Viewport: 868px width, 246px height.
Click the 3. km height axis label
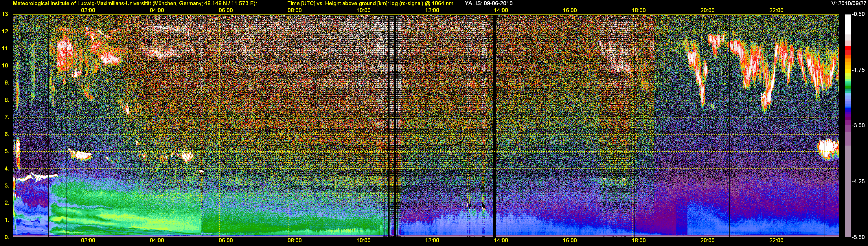(x=7, y=186)
